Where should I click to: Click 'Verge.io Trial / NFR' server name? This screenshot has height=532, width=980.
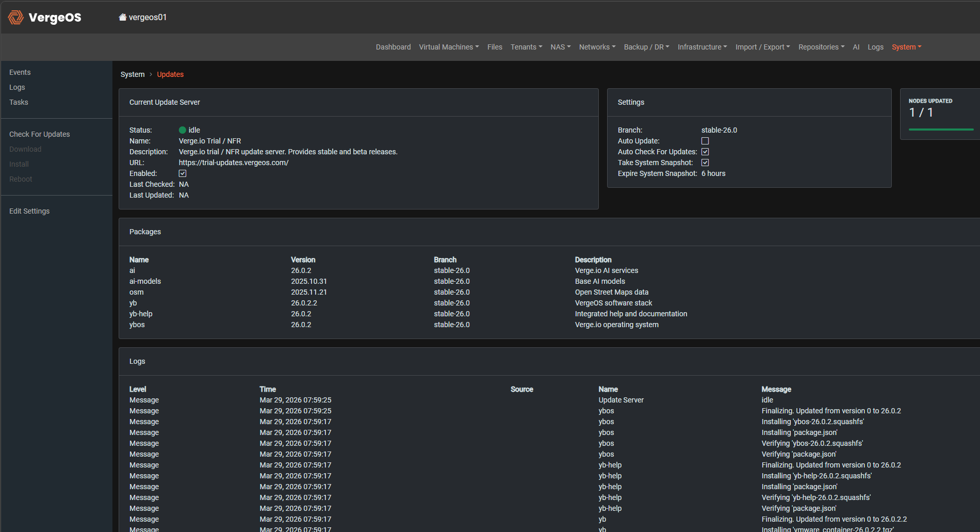(210, 141)
